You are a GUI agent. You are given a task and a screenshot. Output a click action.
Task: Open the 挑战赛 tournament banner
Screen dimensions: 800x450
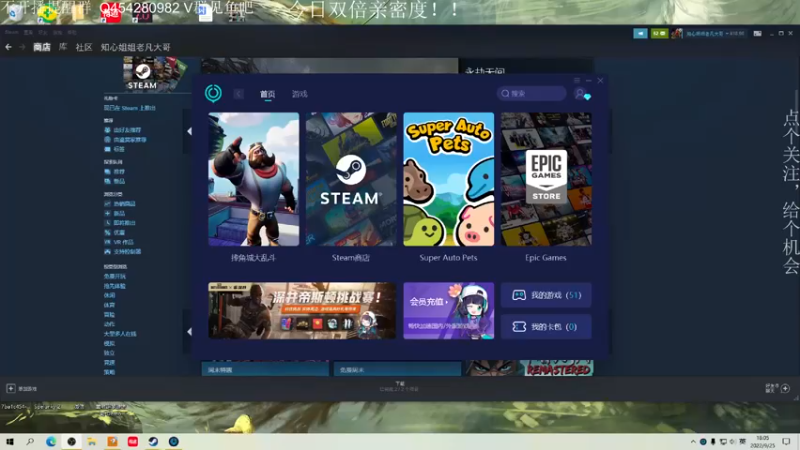coord(302,311)
